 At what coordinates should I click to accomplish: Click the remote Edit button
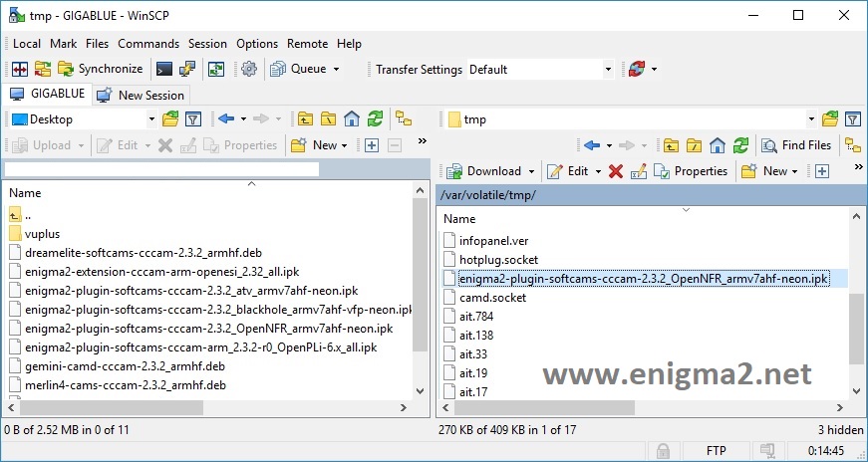(568, 171)
